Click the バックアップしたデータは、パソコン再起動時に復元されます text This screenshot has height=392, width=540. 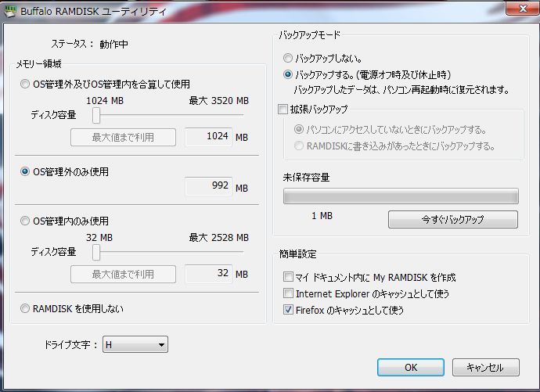[x=401, y=90]
